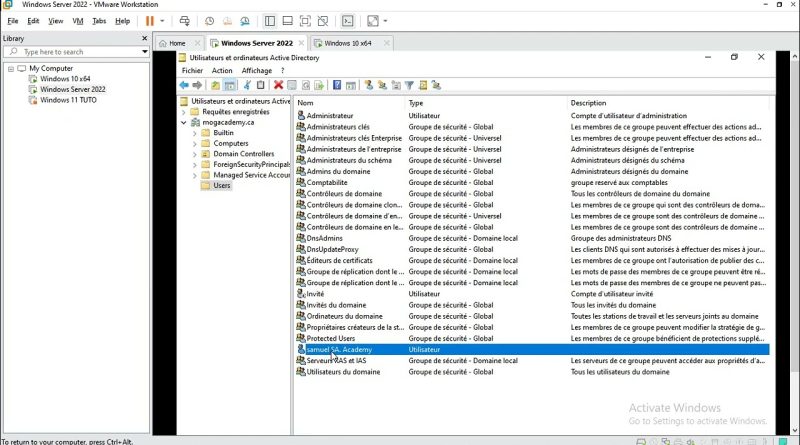Image resolution: width=800 pixels, height=445 pixels.
Task: Go back in Active Directory console
Action: pos(184,85)
